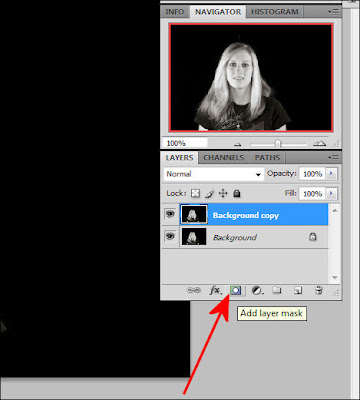The image size is (360, 400).
Task: Click the 'Opacity:' label
Action: pos(281,173)
